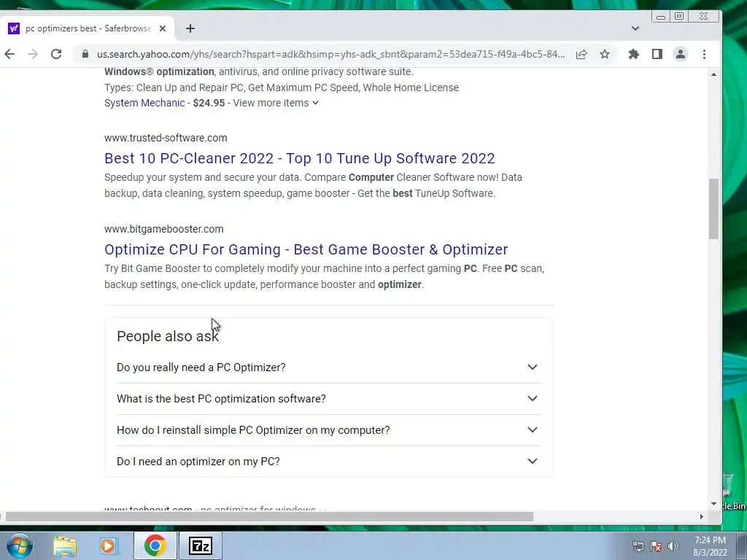The height and width of the screenshot is (560, 747).
Task: Open the Action Center flag icon
Action: pos(656,546)
